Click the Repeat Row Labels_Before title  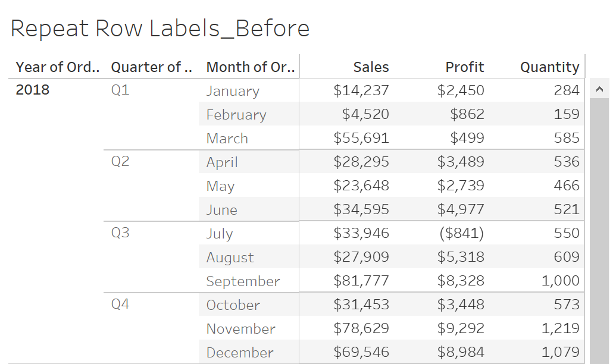point(160,29)
